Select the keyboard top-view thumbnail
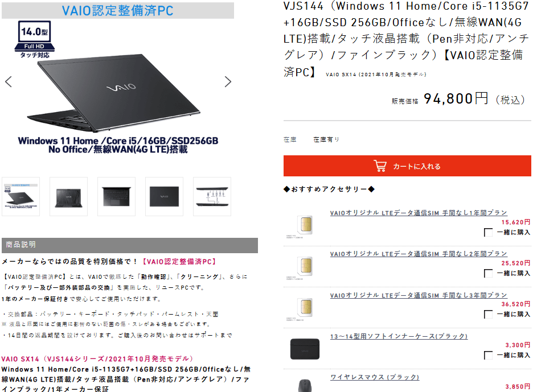This screenshot has width=533, height=392. [x=116, y=196]
